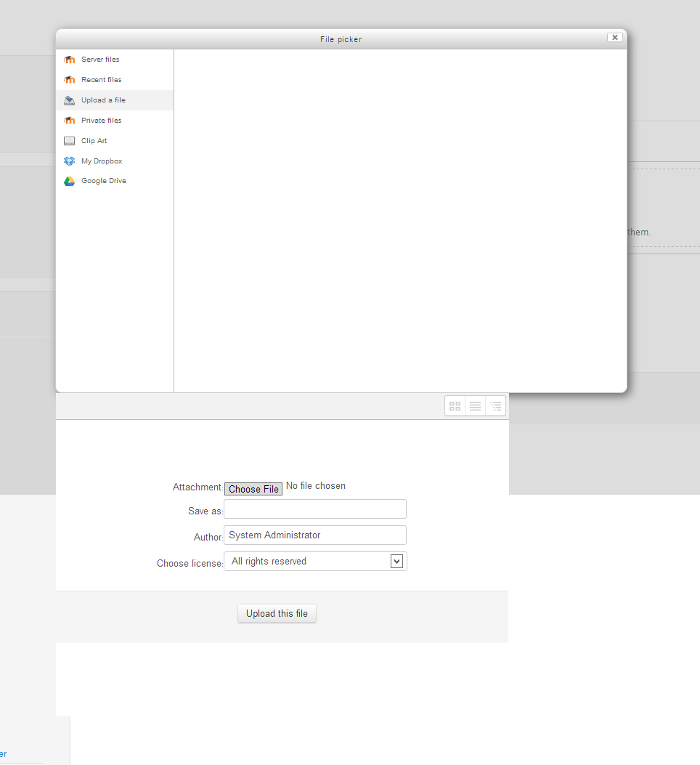This screenshot has width=700, height=765.
Task: Switch to tree view
Action: coord(496,406)
